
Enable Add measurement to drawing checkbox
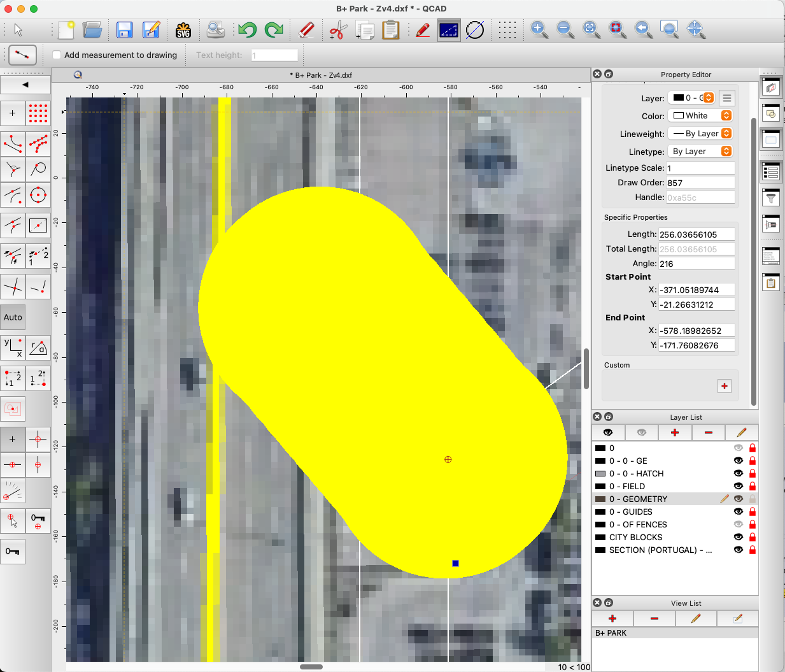57,55
